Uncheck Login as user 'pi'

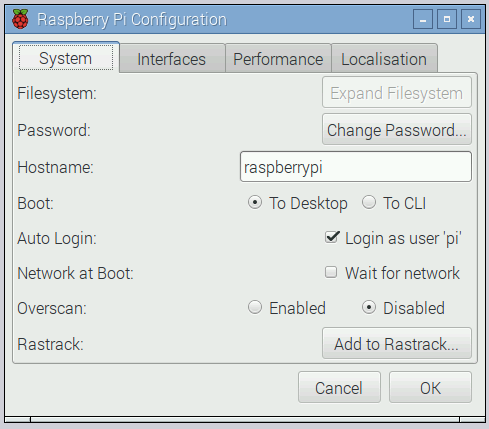[x=393, y=238]
